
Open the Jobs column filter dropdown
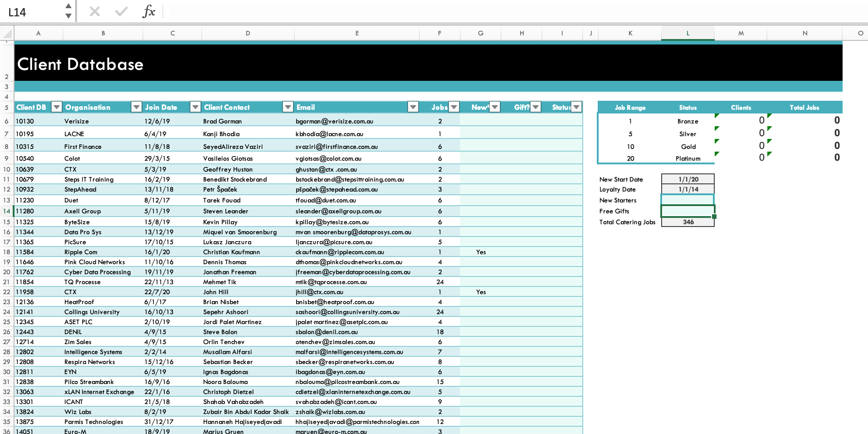(454, 107)
